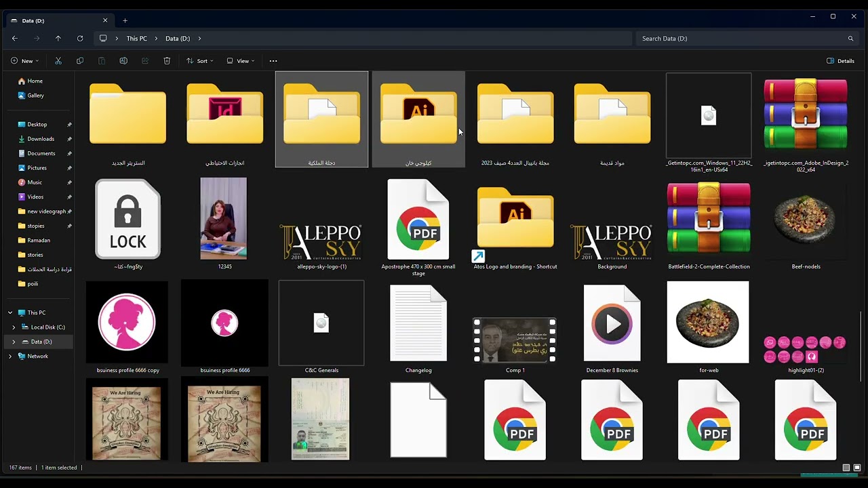Expand the Network tree node
Image resolution: width=868 pixels, height=488 pixels.
(x=10, y=356)
